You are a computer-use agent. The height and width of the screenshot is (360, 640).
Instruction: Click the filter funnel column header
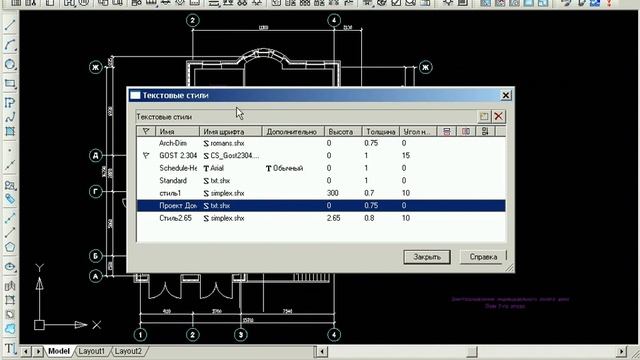pyautogui.click(x=146, y=131)
